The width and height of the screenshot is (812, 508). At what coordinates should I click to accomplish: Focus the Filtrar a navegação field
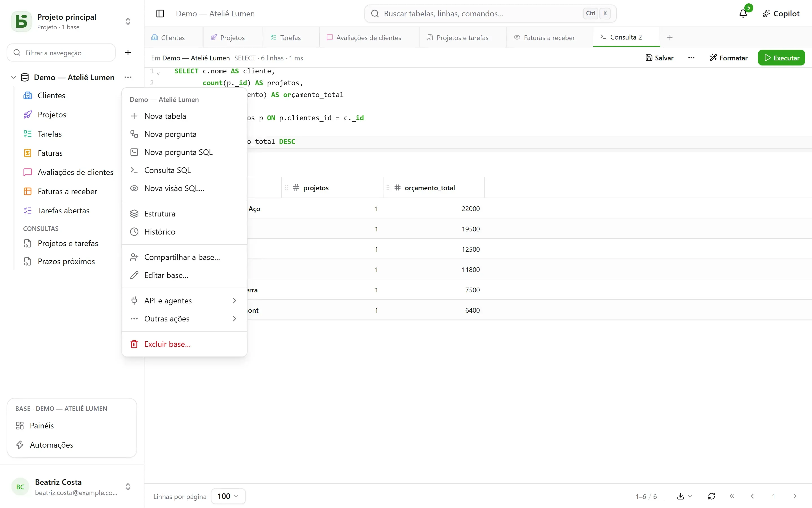(61, 52)
